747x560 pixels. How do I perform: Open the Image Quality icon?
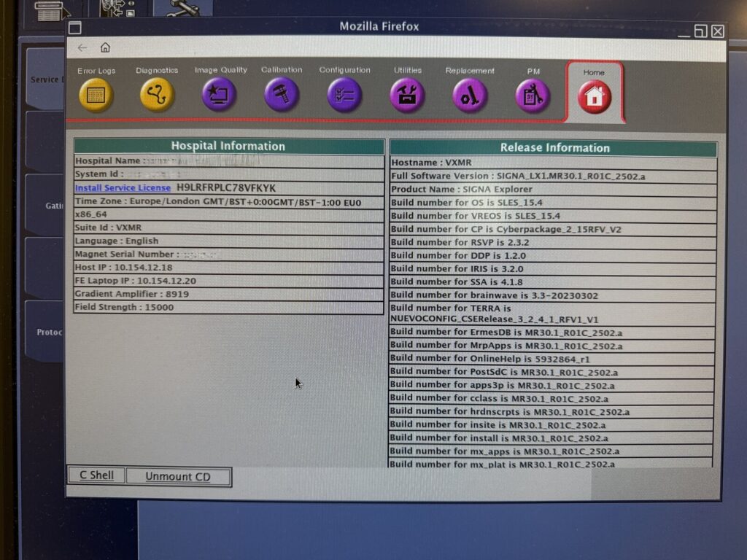pos(219,95)
